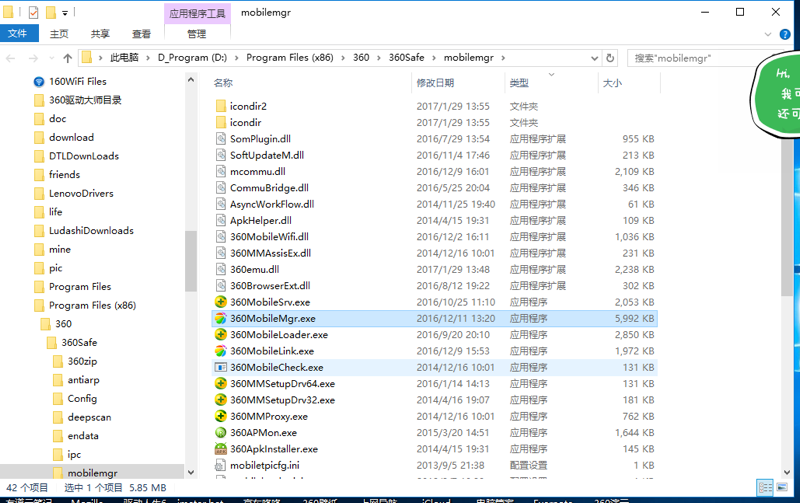Screen dimensions: 800x503
Task: Switch to the 共享 Share ribbon tab
Action: pos(100,34)
